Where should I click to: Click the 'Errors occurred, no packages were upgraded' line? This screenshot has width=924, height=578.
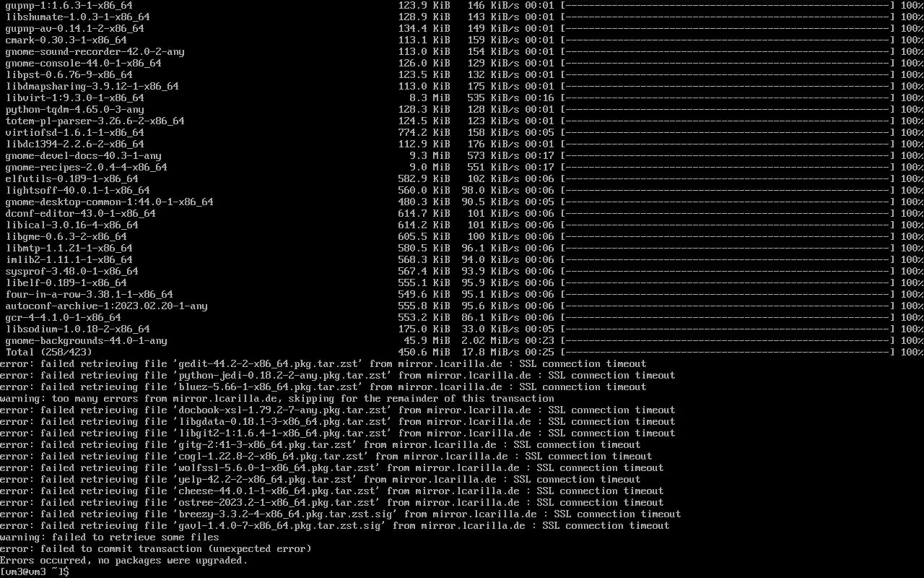click(124, 560)
